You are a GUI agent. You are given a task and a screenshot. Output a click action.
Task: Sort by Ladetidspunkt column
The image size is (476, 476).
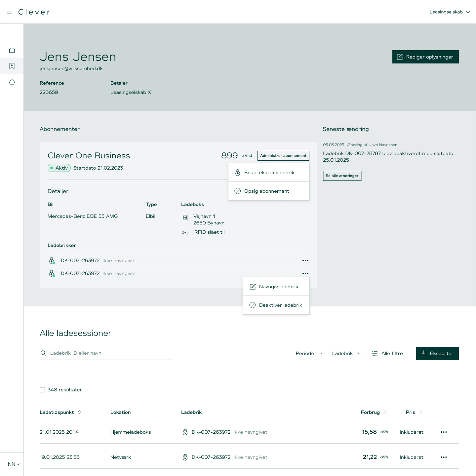[x=79, y=412]
